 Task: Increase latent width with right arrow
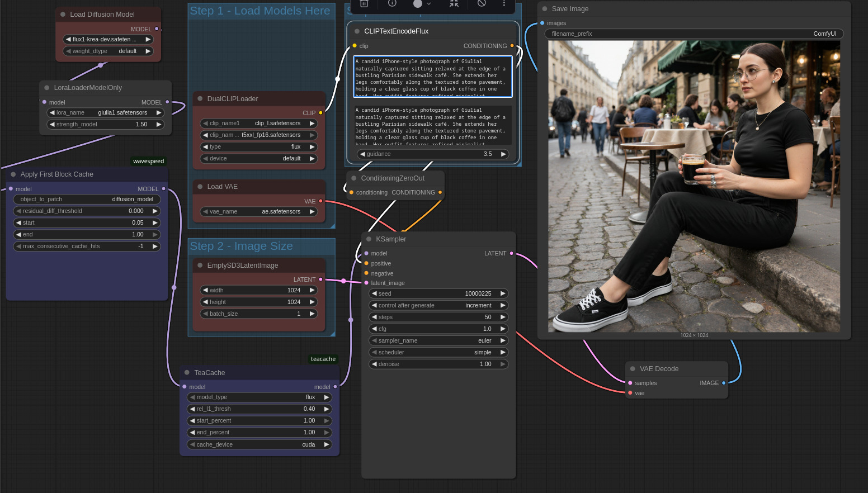pos(312,290)
